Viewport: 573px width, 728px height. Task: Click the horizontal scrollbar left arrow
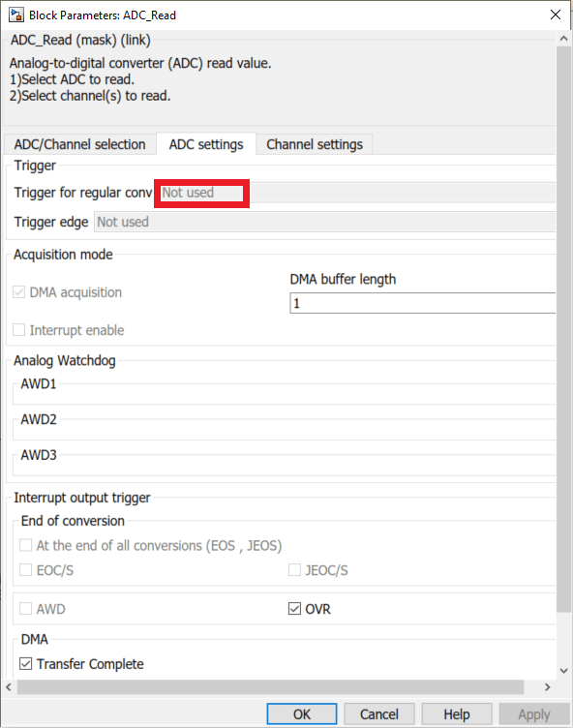(x=9, y=686)
